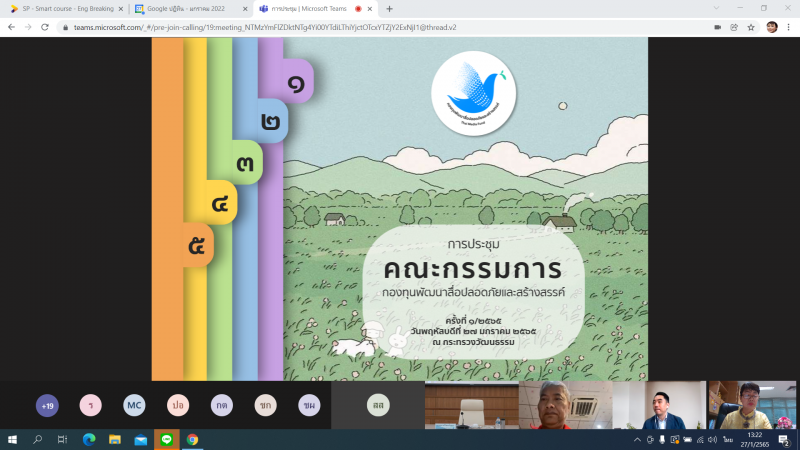
Task: Close the SP - Smart course tab
Action: (x=121, y=9)
